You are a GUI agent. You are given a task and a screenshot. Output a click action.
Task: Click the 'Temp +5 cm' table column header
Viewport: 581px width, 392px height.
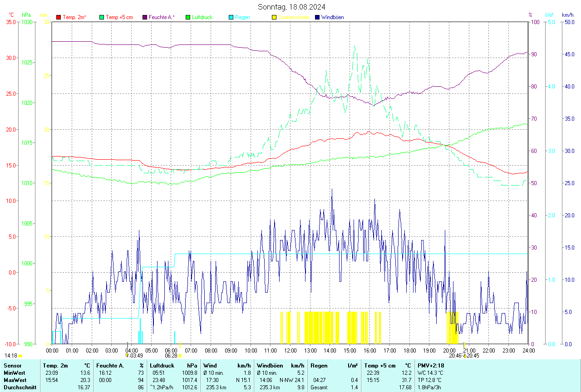[380, 365]
